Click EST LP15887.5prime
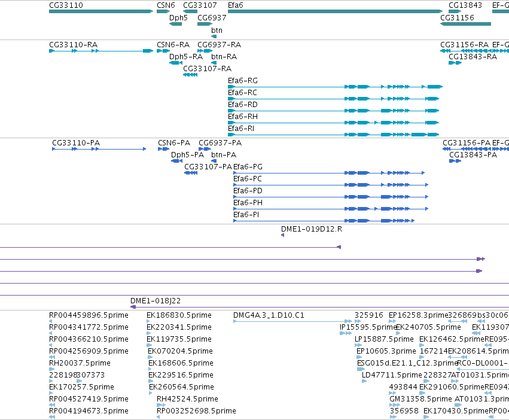This screenshot has height=420, width=509. [358, 345]
